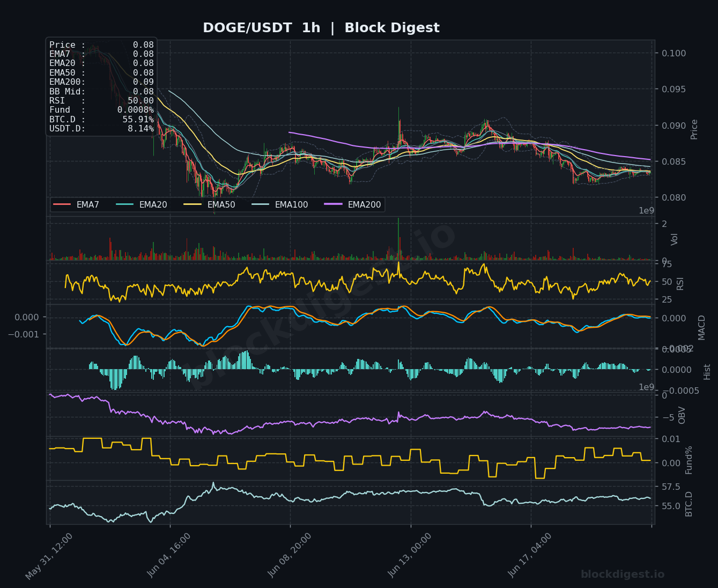Viewport: 718px width, 588px height.
Task: Click the 0.095 price axis label
Action: click(673, 89)
